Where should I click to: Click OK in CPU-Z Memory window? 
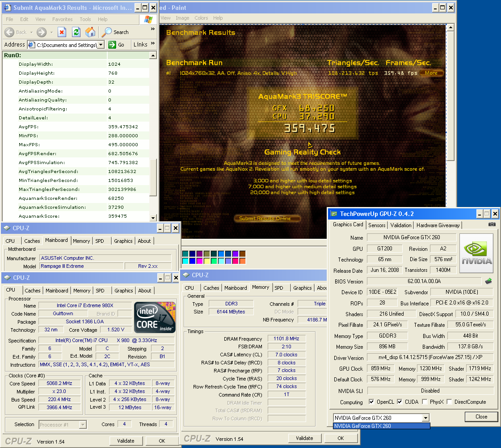coord(341,439)
